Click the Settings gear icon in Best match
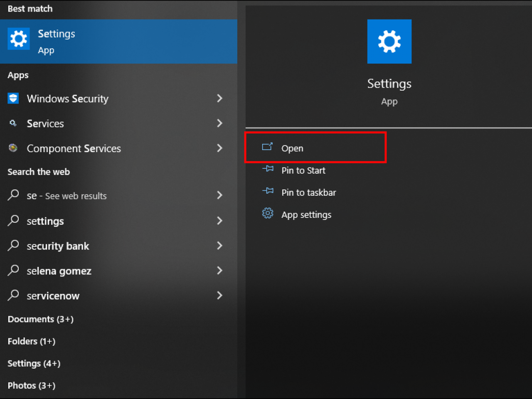The height and width of the screenshot is (399, 532). pos(19,39)
